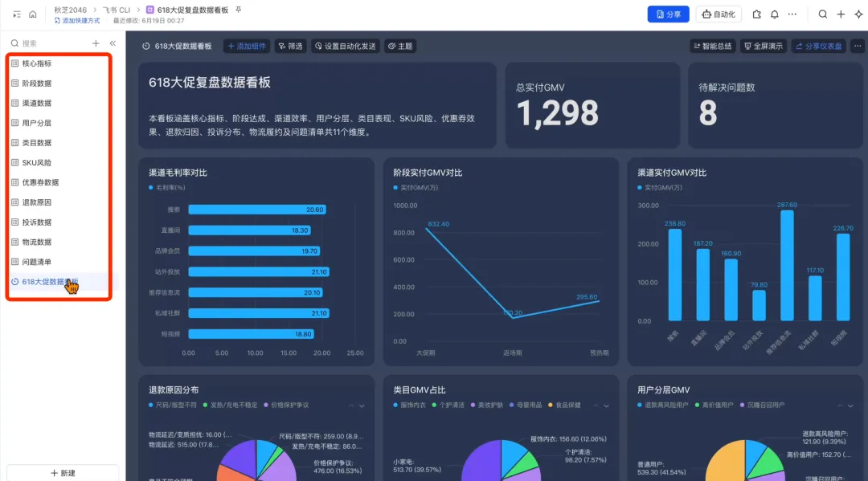This screenshot has width=868, height=481.
Task: Click the 832.40 data point on line chart
Action: (x=426, y=228)
